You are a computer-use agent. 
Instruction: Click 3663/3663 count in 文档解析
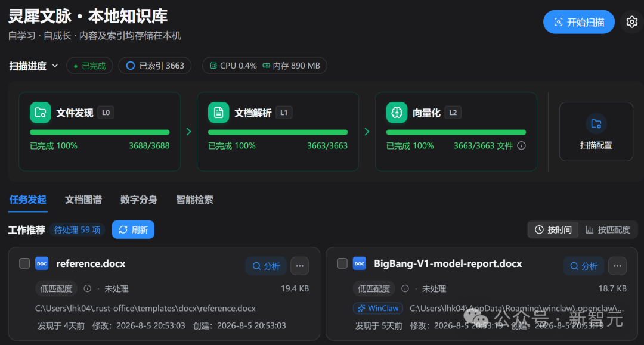tap(327, 145)
